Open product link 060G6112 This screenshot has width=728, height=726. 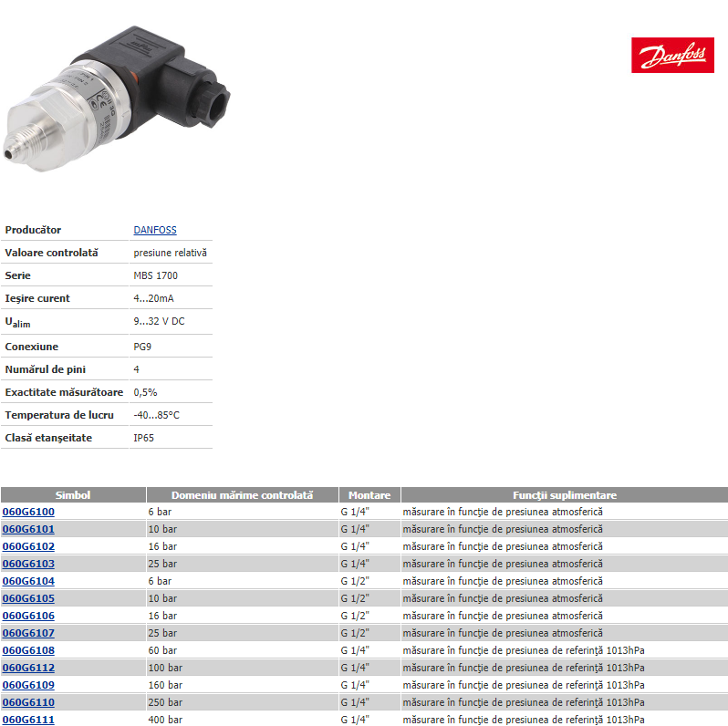[x=28, y=668]
